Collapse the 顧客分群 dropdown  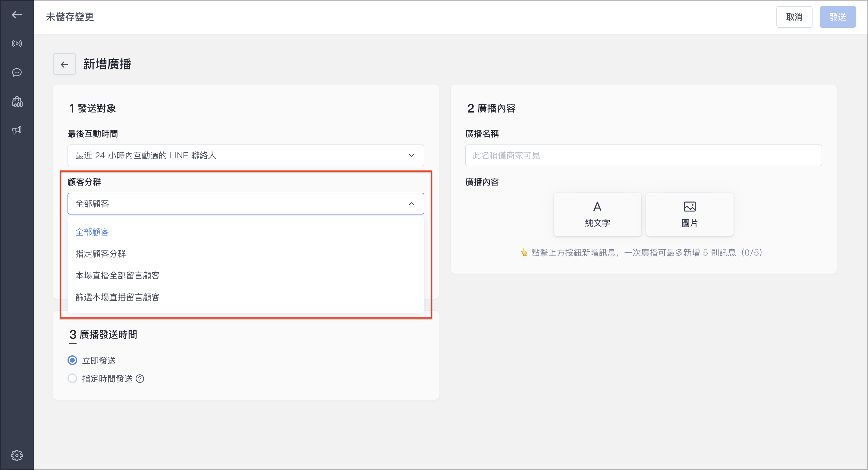click(x=246, y=204)
